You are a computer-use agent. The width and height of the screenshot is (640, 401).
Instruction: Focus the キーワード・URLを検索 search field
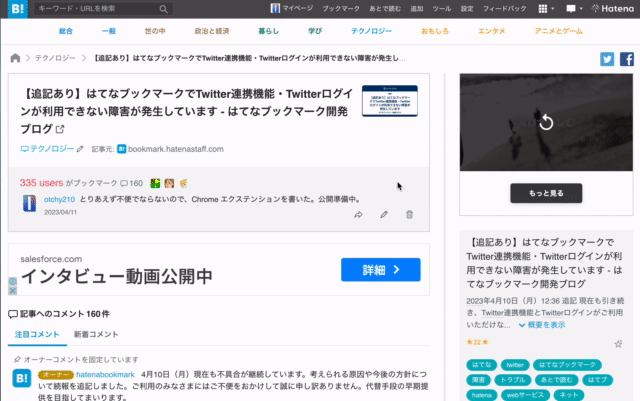point(98,9)
